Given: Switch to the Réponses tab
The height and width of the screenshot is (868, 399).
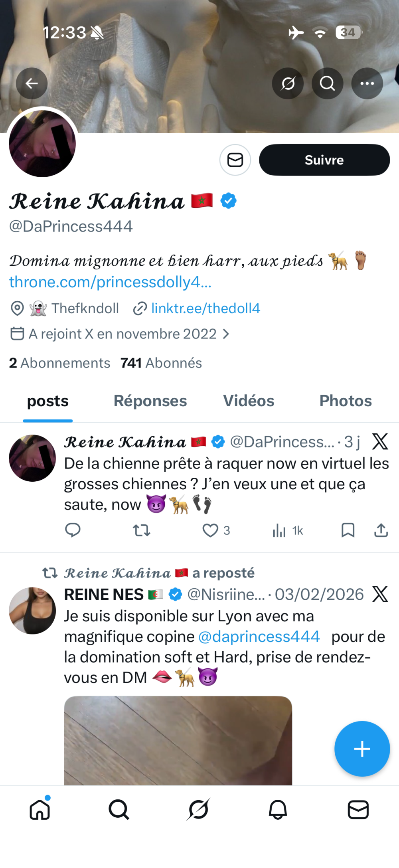Looking at the screenshot, I should pos(150,401).
